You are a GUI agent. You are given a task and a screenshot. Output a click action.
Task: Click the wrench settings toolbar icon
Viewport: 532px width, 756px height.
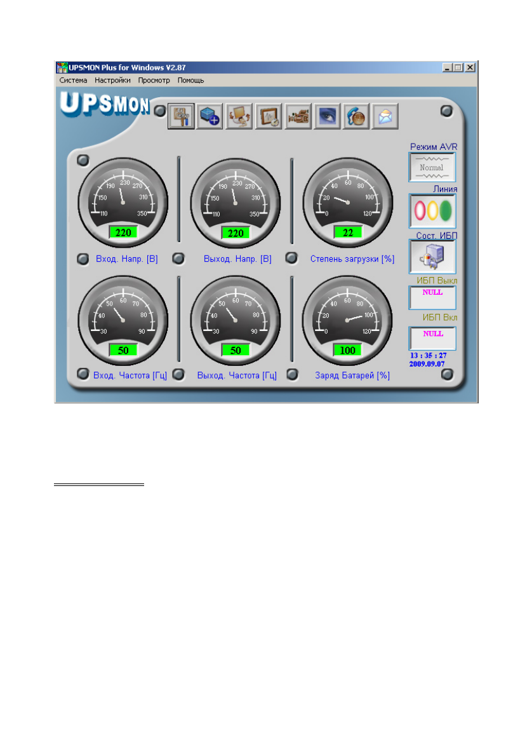point(181,117)
